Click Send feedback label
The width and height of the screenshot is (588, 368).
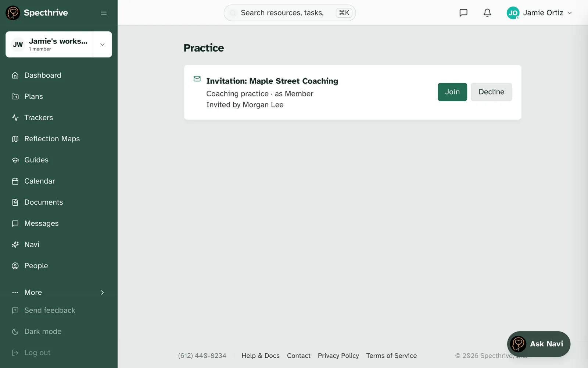point(50,311)
